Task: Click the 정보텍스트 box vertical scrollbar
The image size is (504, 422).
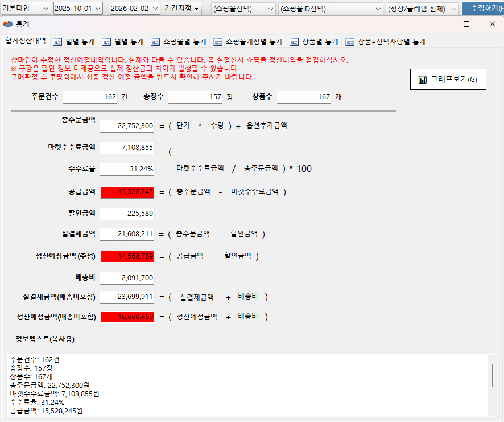Action: tap(492, 376)
